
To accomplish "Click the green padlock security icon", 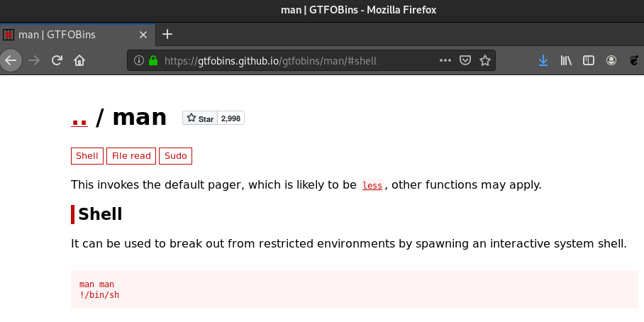I will click(152, 61).
